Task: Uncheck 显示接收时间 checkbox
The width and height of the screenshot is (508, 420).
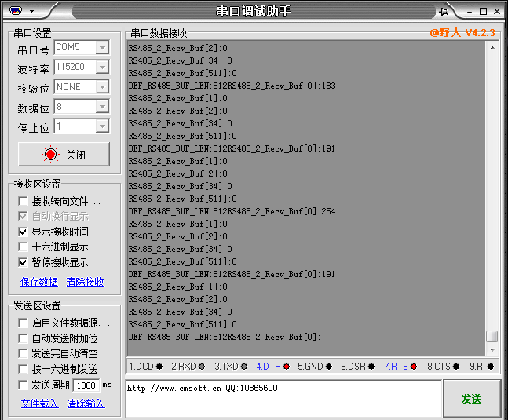Action: pyautogui.click(x=23, y=232)
